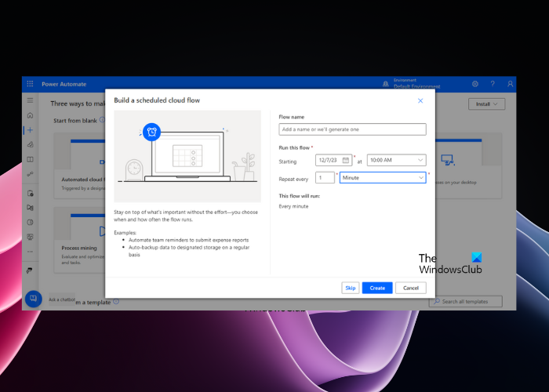Close the scheduled cloud flow dialog
549x392 pixels.
click(x=420, y=101)
